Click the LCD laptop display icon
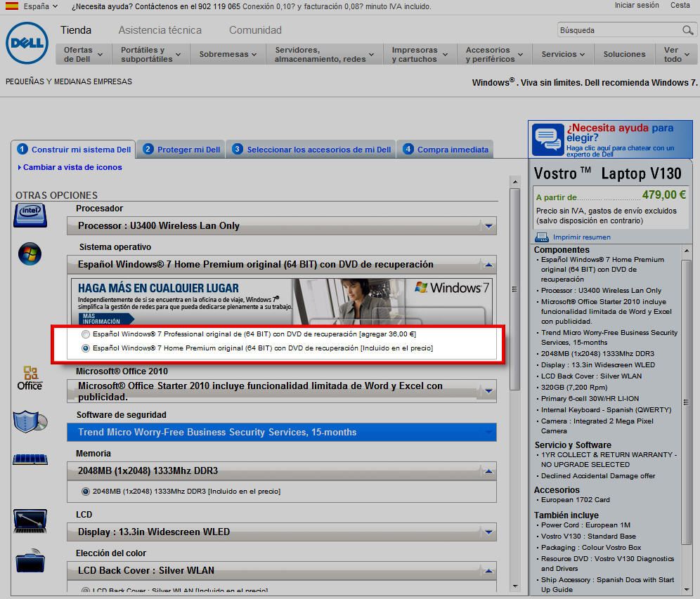 tap(30, 522)
